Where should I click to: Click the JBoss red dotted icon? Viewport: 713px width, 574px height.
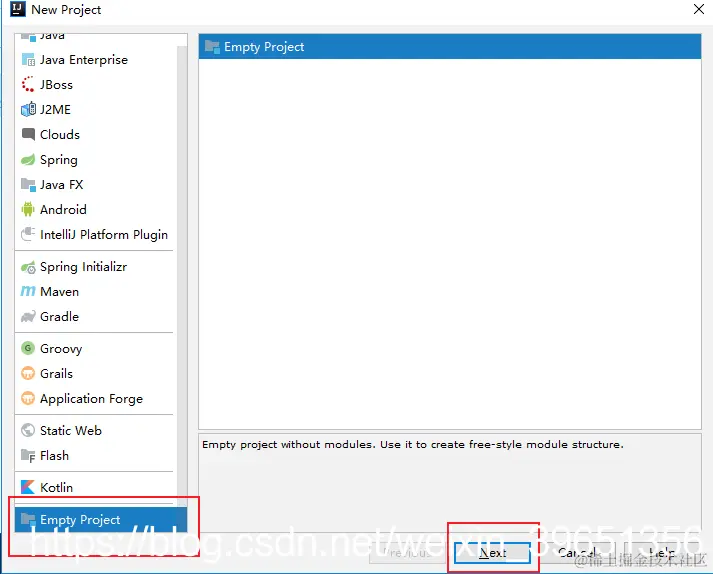tap(28, 85)
